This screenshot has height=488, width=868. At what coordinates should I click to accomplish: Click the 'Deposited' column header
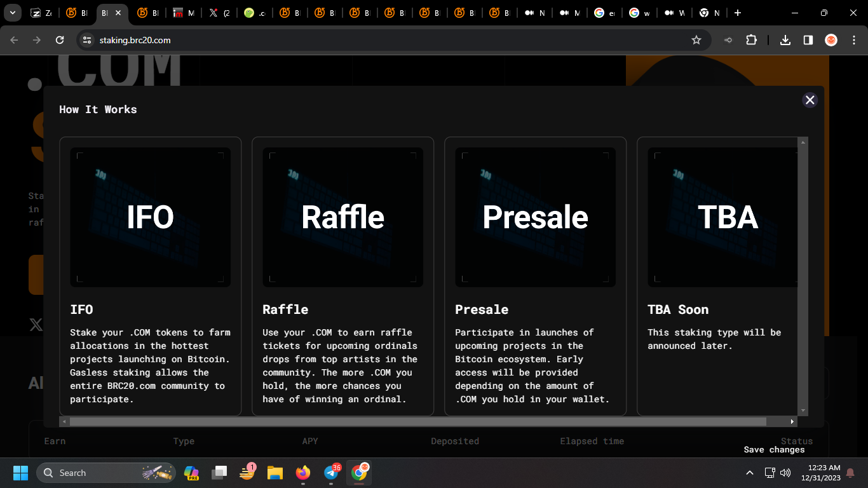[455, 441]
